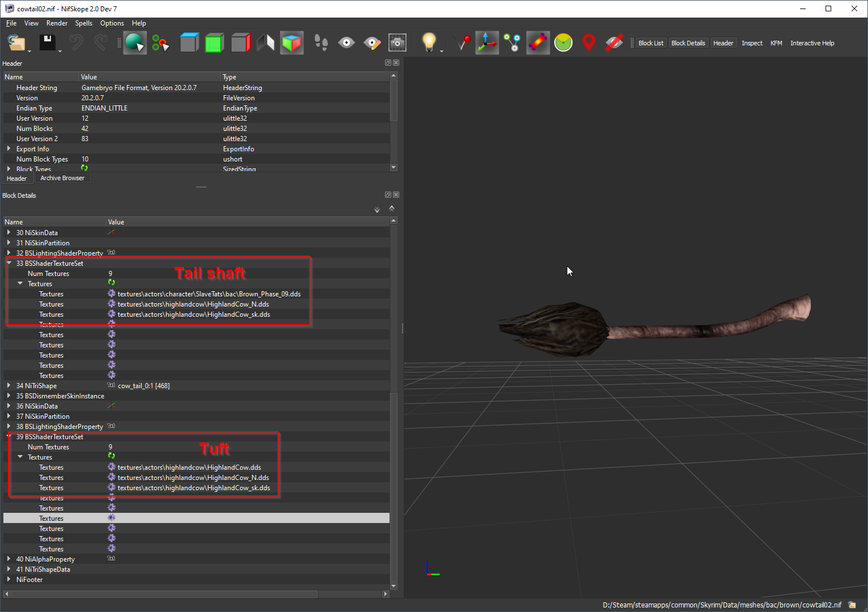Collapse Textures array under block 33
868x612 pixels.
point(20,283)
